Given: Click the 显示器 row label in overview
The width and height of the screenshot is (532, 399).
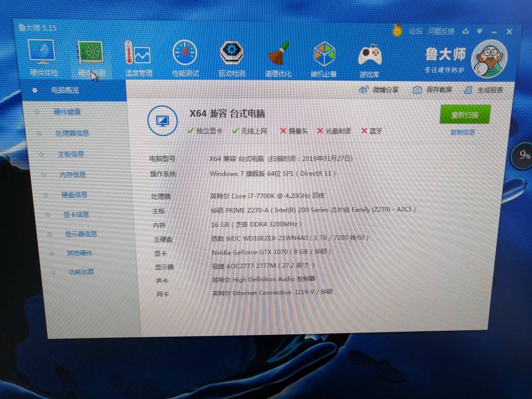Looking at the screenshot, I should coord(164,266).
